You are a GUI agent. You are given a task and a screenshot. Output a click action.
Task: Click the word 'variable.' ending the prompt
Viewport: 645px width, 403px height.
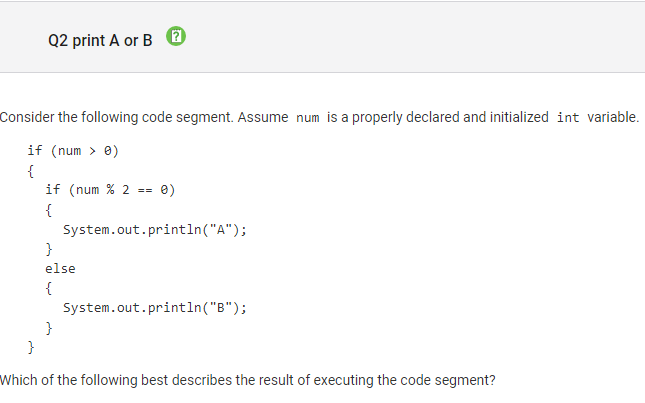(613, 117)
